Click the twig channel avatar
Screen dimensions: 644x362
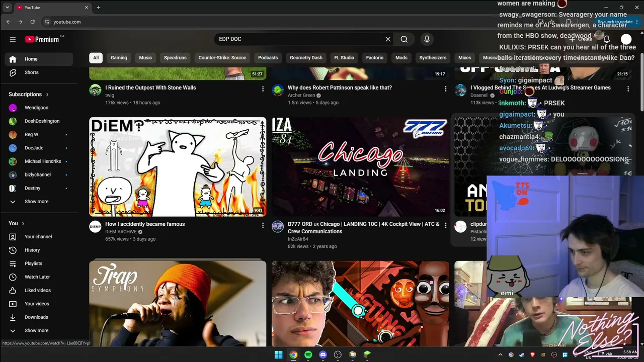coord(95,90)
